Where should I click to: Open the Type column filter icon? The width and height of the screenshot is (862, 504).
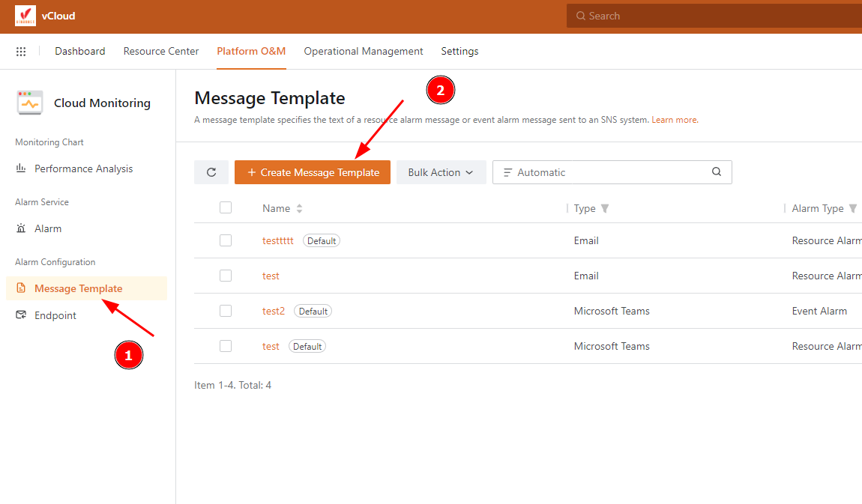605,209
